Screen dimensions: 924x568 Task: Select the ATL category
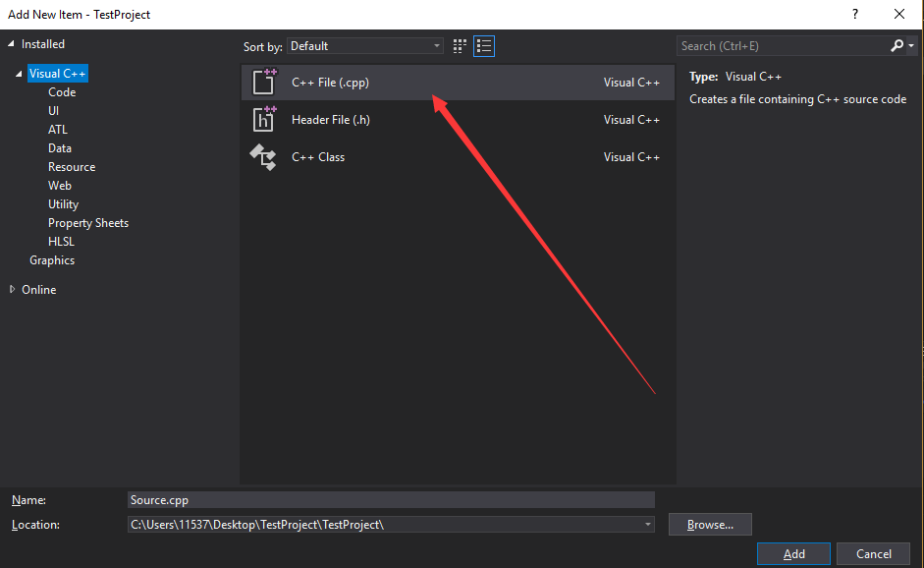tap(58, 129)
